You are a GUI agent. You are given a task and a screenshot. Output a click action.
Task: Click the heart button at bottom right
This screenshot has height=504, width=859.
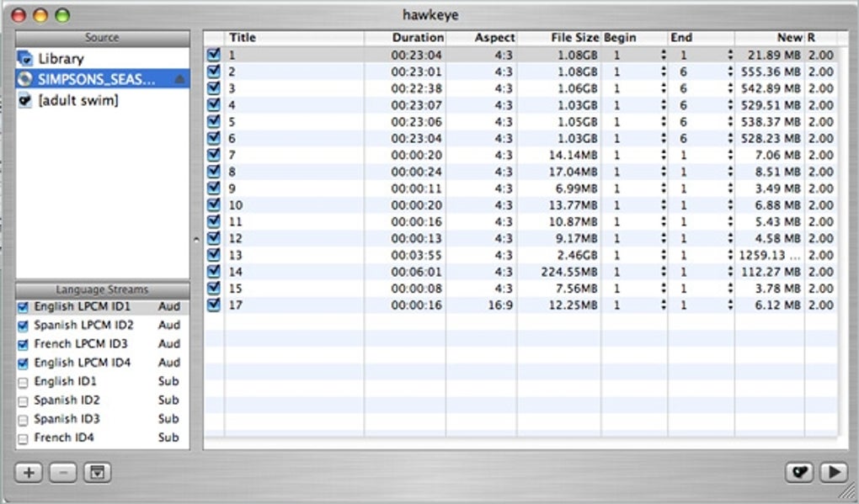pos(799,472)
